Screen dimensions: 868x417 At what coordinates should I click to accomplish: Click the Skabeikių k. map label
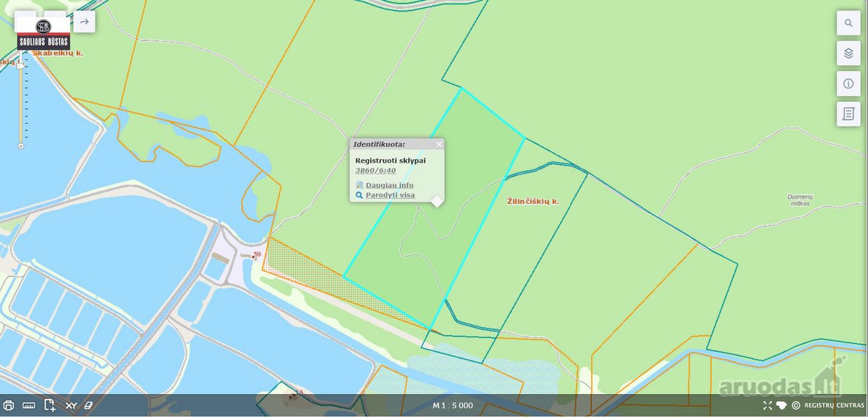click(57, 53)
